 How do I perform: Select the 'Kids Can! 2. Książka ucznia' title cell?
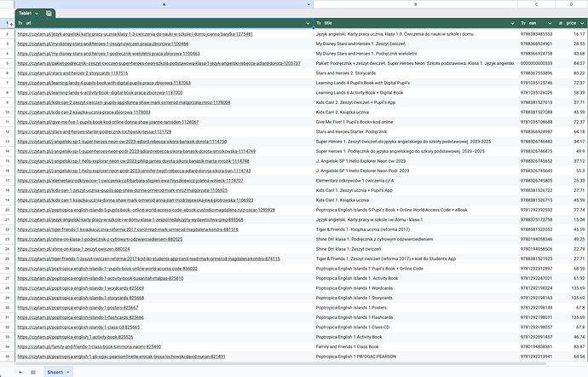[416, 113]
